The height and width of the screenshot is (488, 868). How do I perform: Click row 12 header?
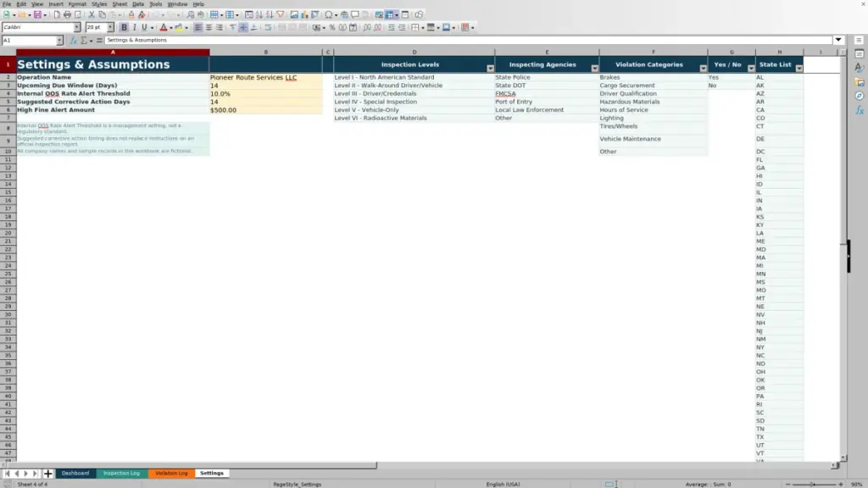tap(8, 168)
